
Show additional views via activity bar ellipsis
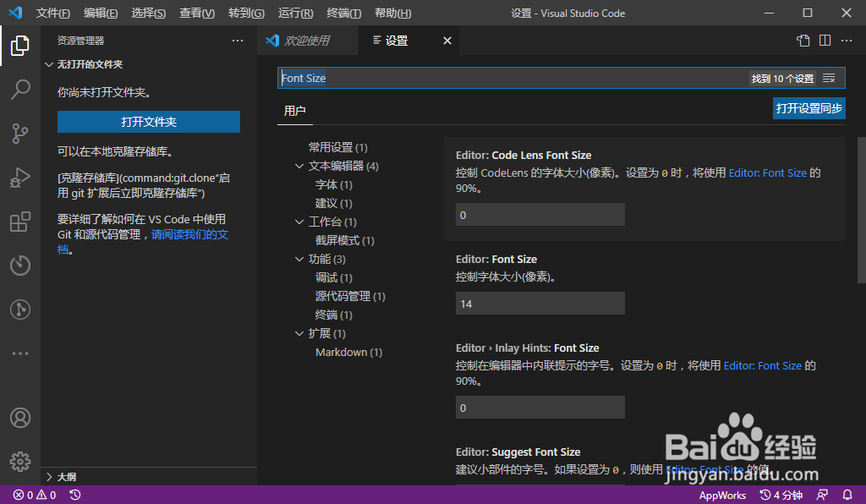(x=20, y=353)
